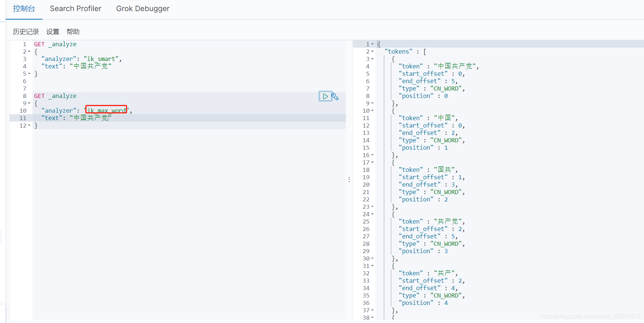Fold the closing brace at editor line 5
This screenshot has width=644, height=323.
pos(29,74)
